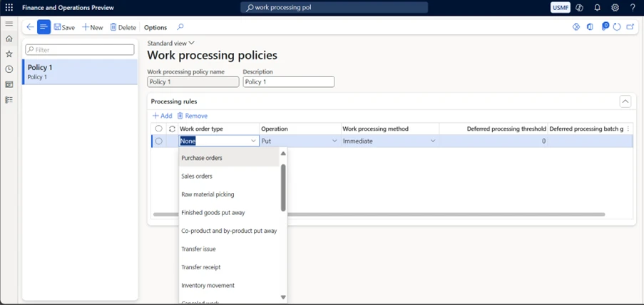Select the row's circle checkbox
This screenshot has width=644, height=305.
[x=159, y=141]
